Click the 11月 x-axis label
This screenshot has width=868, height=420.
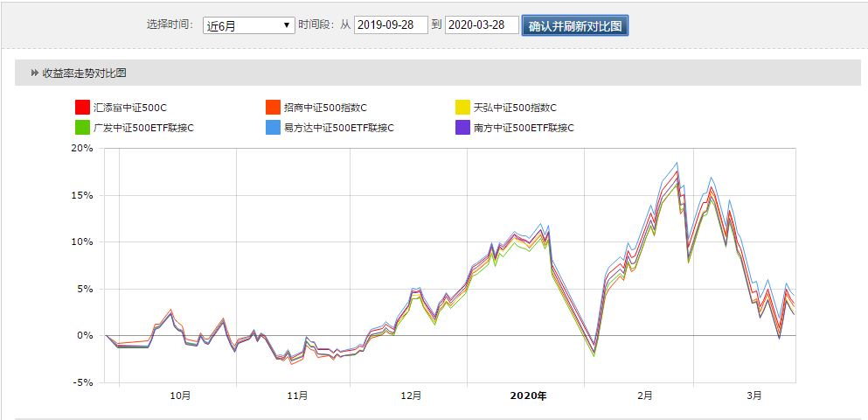[298, 395]
